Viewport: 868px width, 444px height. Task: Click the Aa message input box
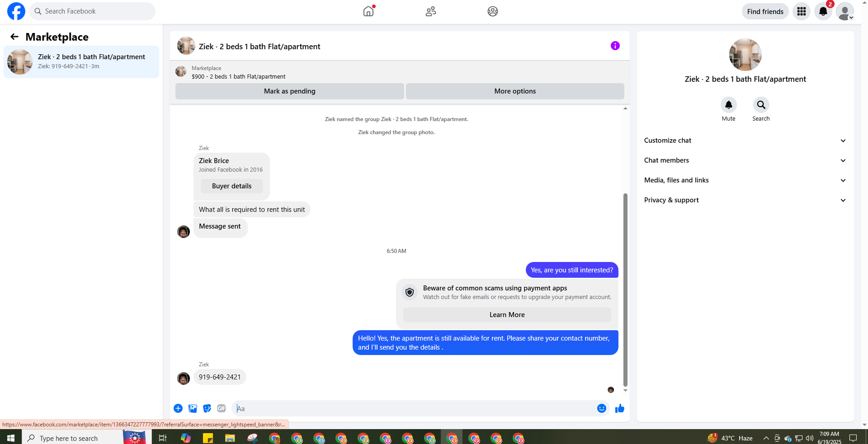413,408
